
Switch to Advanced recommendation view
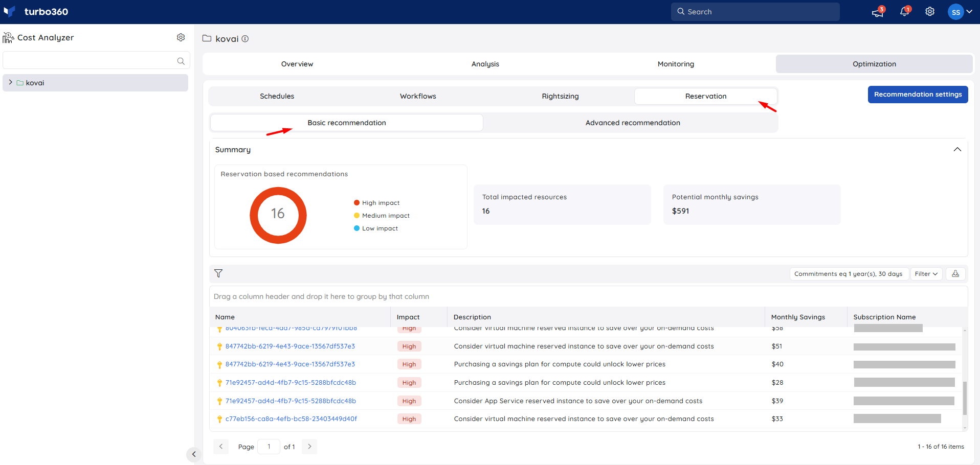click(x=633, y=123)
